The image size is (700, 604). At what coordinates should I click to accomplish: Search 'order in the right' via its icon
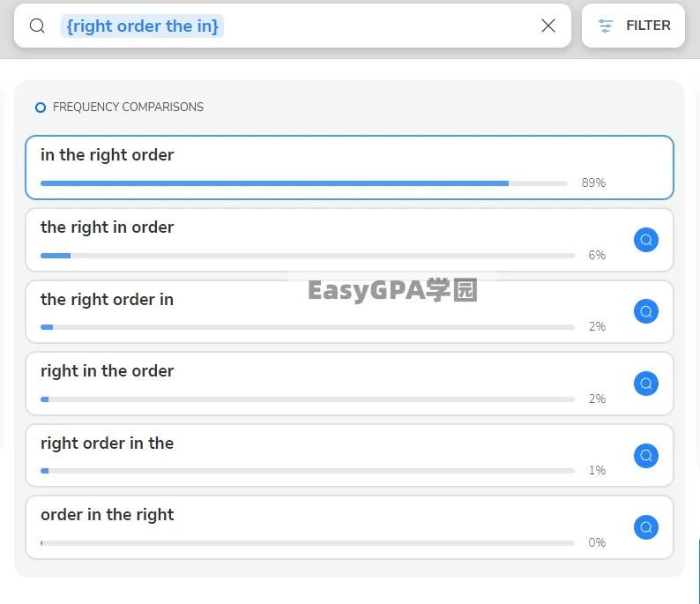point(646,527)
